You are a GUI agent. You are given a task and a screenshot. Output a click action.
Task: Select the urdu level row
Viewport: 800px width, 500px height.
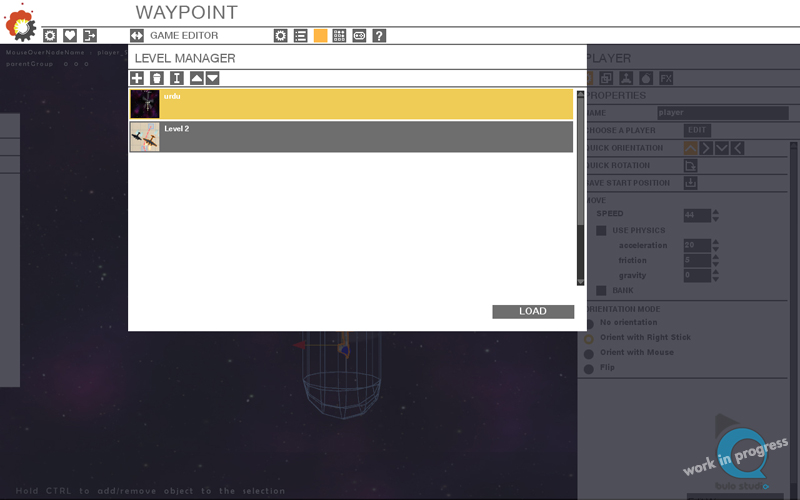351,104
